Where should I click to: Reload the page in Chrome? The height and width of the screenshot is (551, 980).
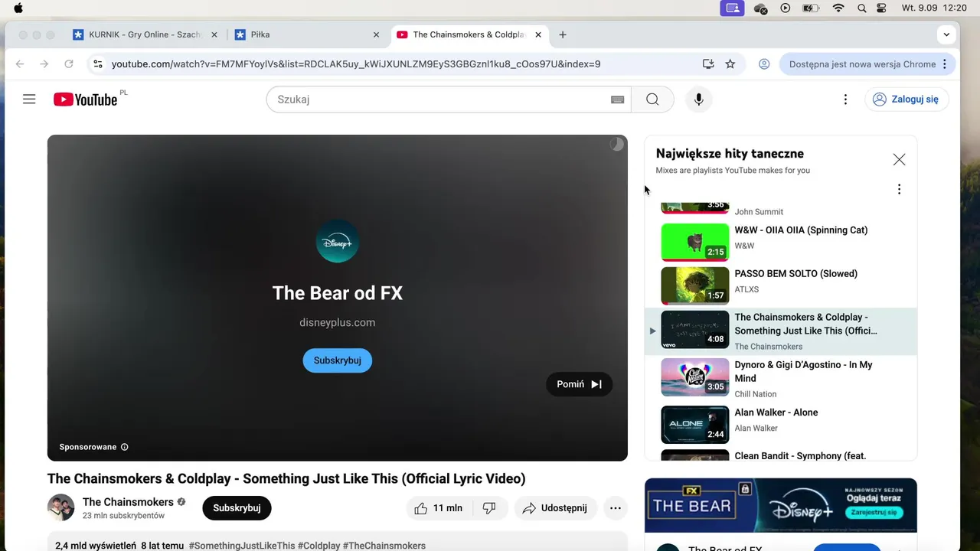(69, 64)
